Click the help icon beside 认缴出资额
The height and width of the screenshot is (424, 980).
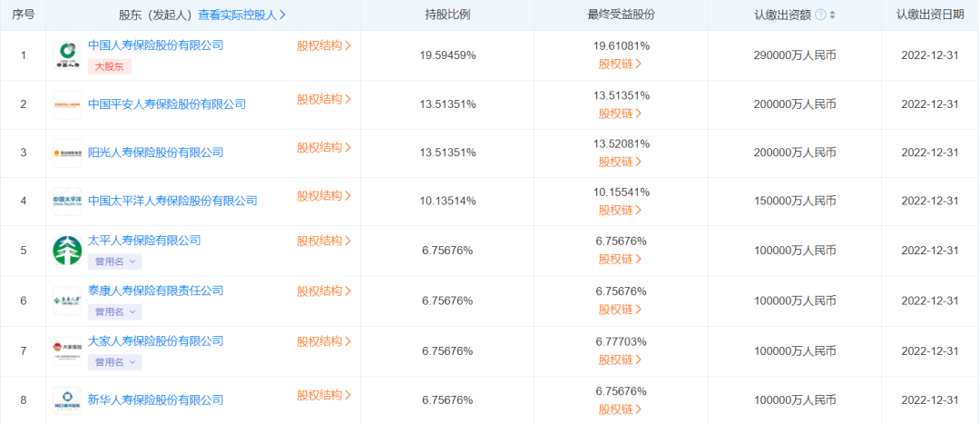coord(820,15)
